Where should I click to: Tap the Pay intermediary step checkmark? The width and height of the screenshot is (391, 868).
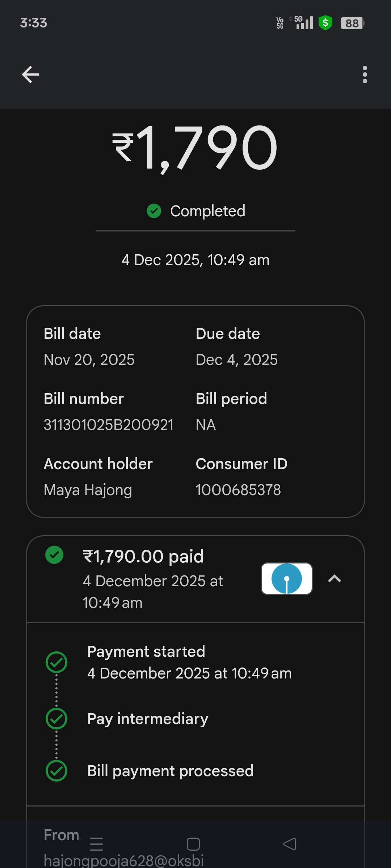[56, 719]
